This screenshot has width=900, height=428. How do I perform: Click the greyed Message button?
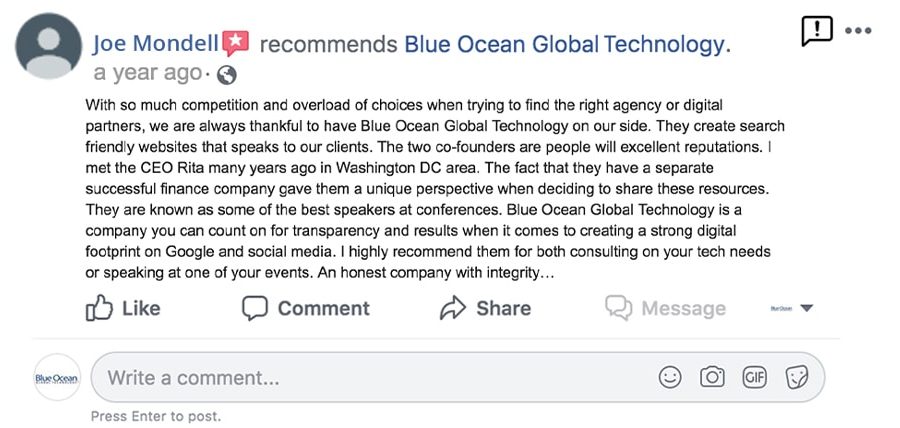coord(665,309)
